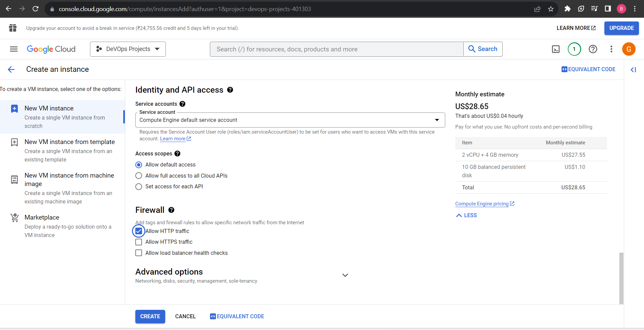Activate Cloud Shell terminal icon

[556, 49]
